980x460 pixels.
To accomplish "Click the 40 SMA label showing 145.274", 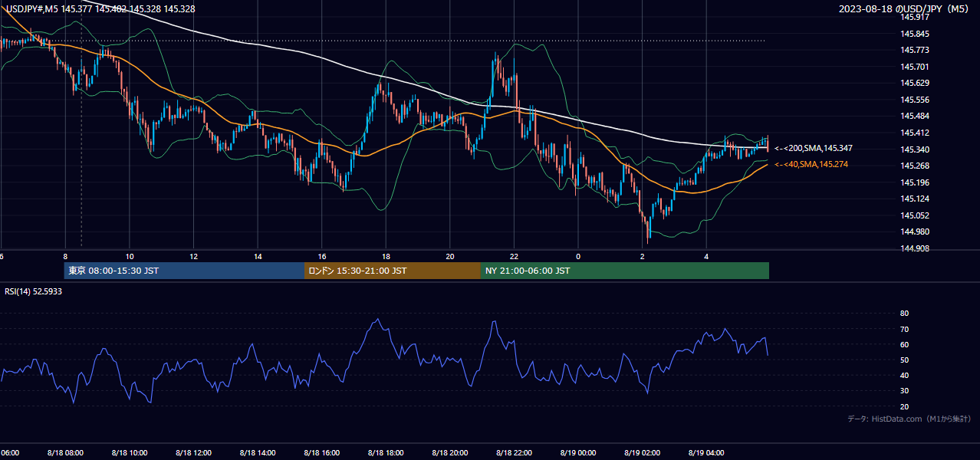I will (x=811, y=164).
